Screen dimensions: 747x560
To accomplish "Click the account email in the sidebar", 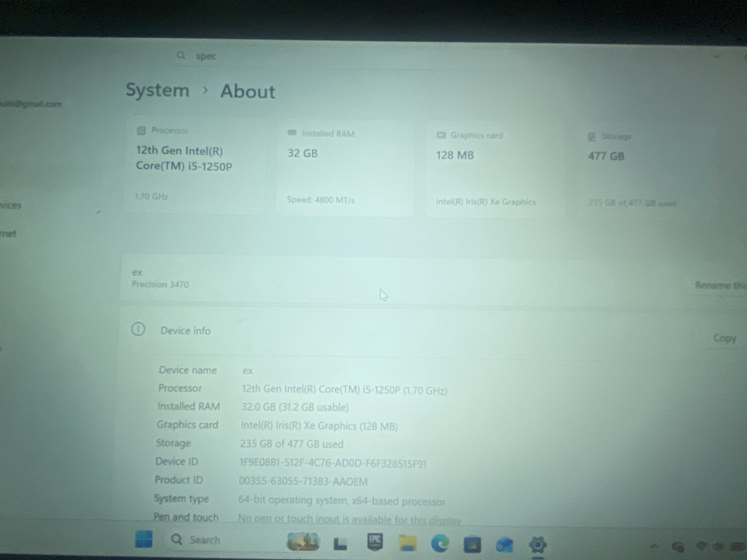I will click(31, 104).
